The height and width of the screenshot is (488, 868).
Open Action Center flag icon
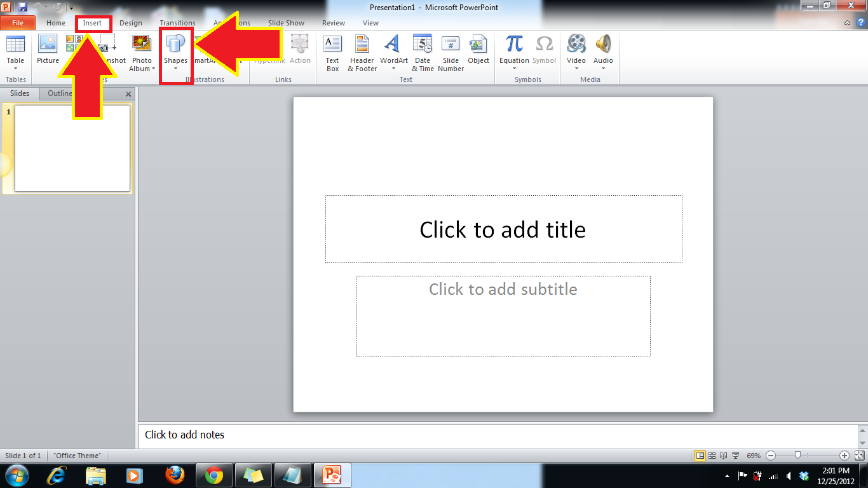tap(742, 475)
